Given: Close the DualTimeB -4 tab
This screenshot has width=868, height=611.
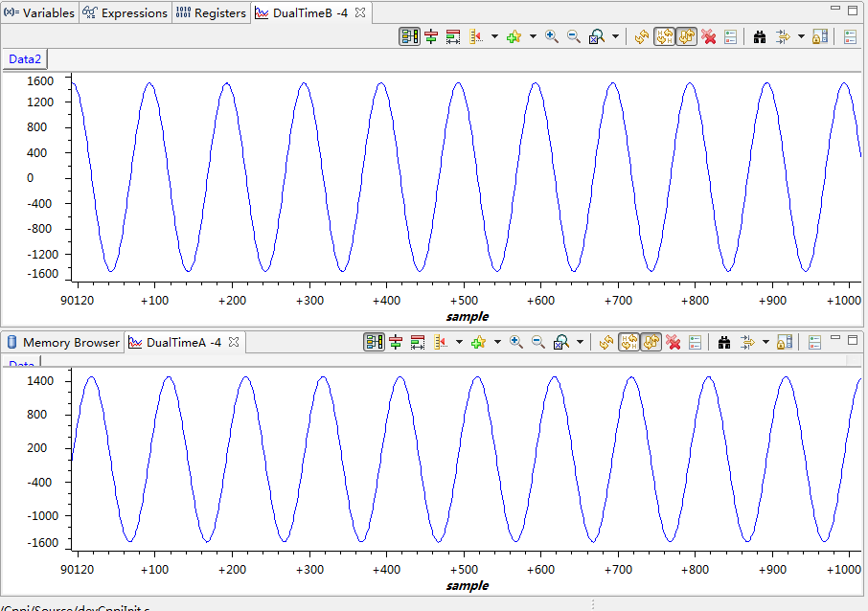Looking at the screenshot, I should tap(360, 12).
